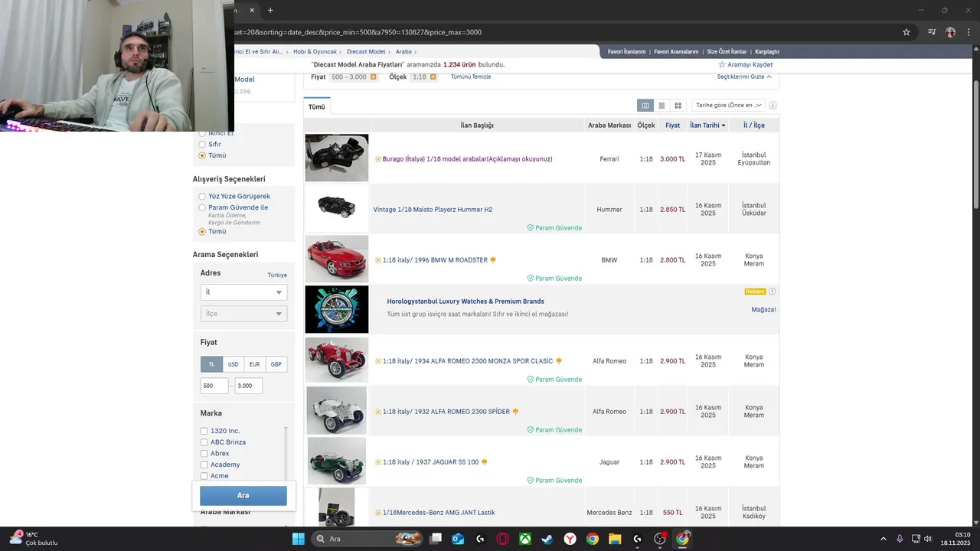Open the Chrome profile avatar
This screenshot has width=980, height=551.
(950, 32)
